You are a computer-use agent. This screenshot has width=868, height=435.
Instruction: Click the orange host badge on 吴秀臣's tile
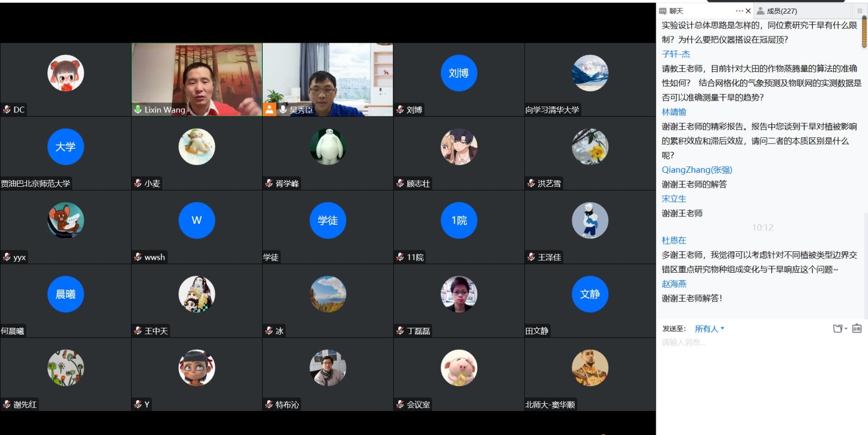(269, 109)
